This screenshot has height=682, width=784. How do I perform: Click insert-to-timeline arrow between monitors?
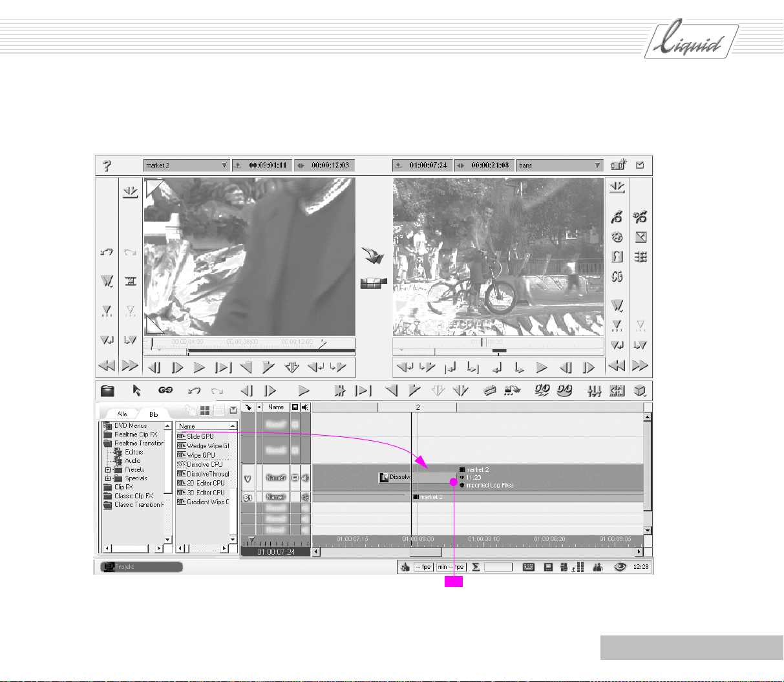[373, 255]
